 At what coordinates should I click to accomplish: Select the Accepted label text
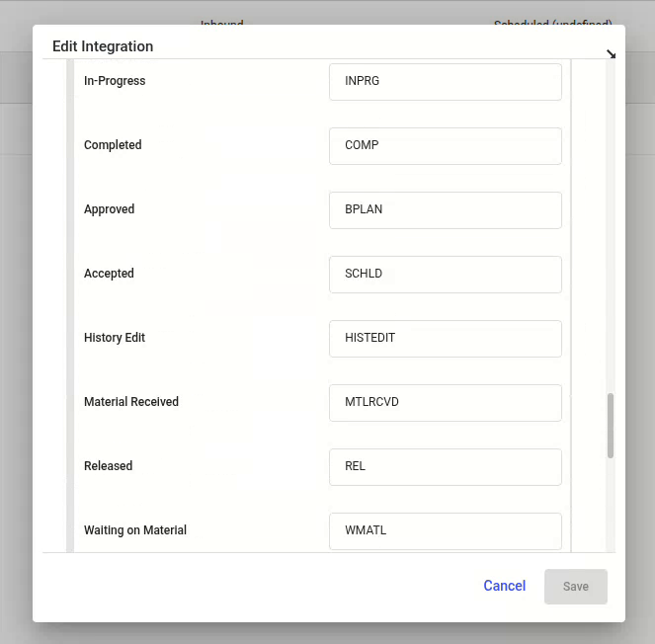click(x=109, y=274)
